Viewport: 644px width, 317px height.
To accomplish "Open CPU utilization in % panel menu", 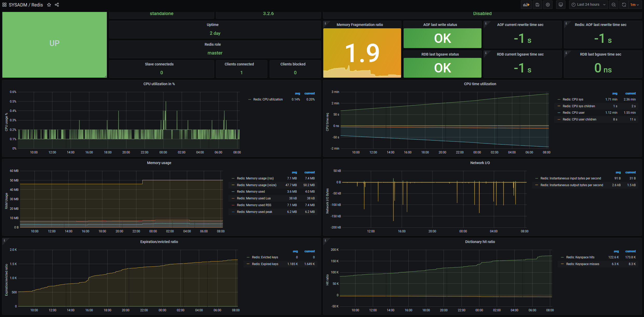I will coord(159,84).
